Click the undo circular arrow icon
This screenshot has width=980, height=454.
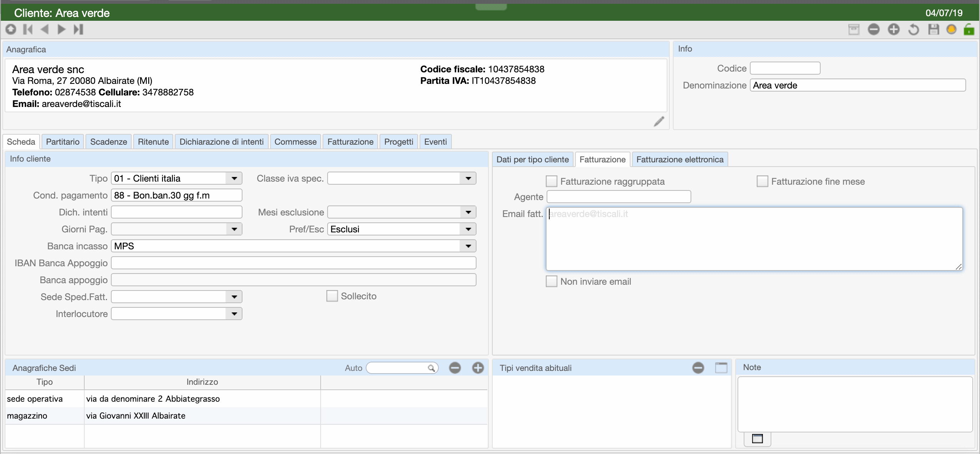tap(914, 30)
